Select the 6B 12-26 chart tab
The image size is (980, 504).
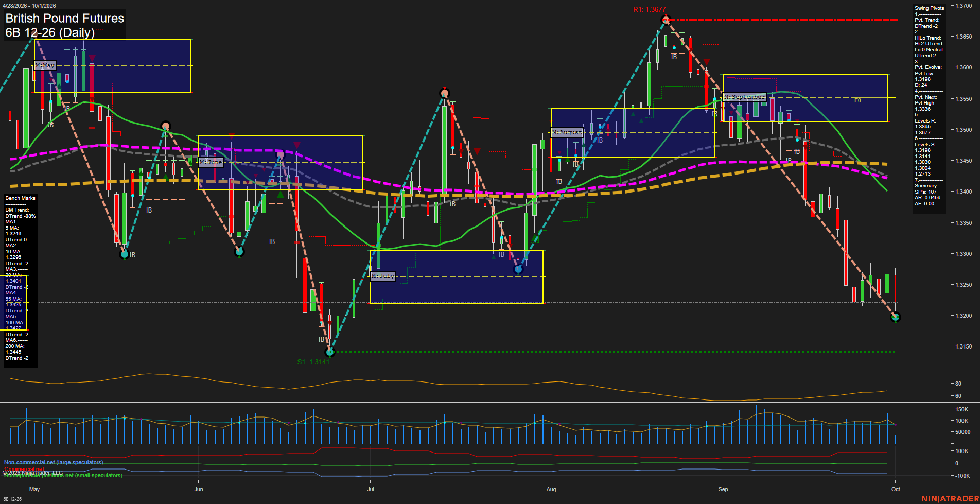12,499
